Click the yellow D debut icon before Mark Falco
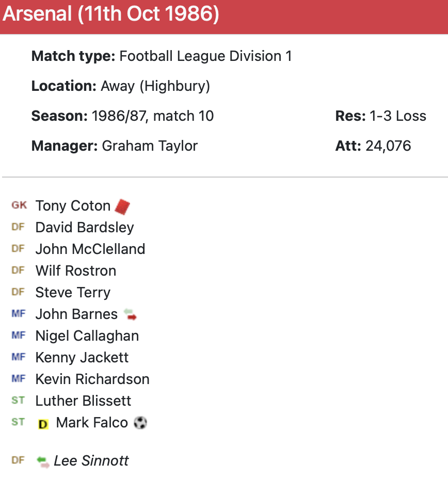The image size is (448, 478). pos(43,424)
